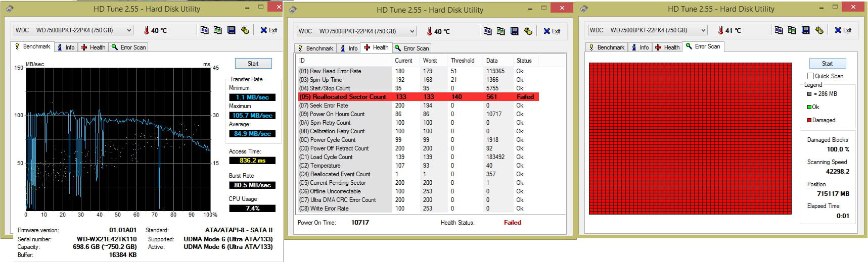The width and height of the screenshot is (868, 262).
Task: Save screenshot floppy icon in Error Scan window
Action: 806,30
